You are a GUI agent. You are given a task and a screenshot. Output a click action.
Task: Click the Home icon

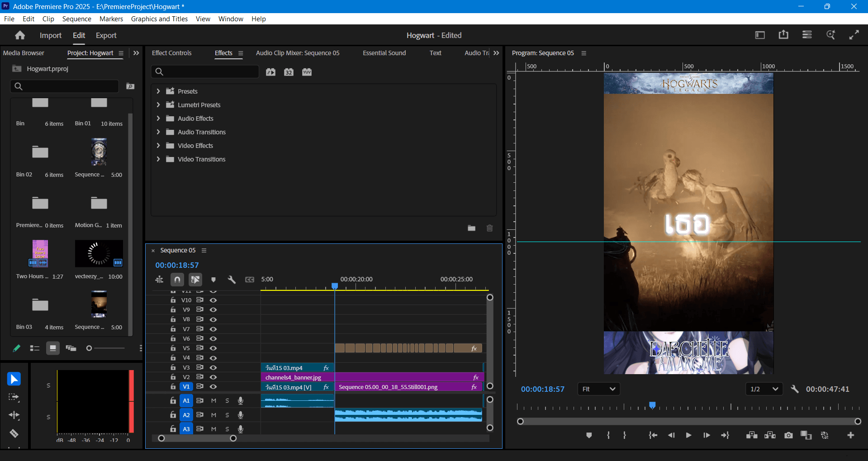pos(20,35)
